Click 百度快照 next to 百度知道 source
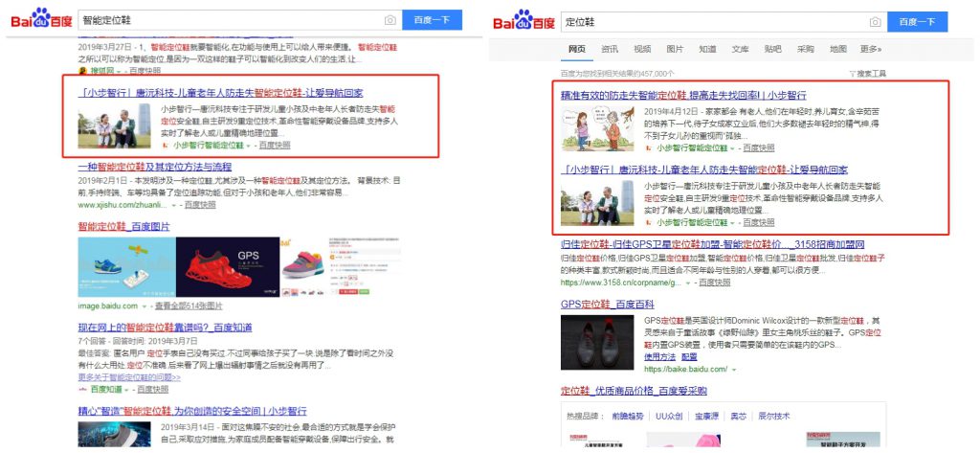The image size is (980, 453). [153, 389]
